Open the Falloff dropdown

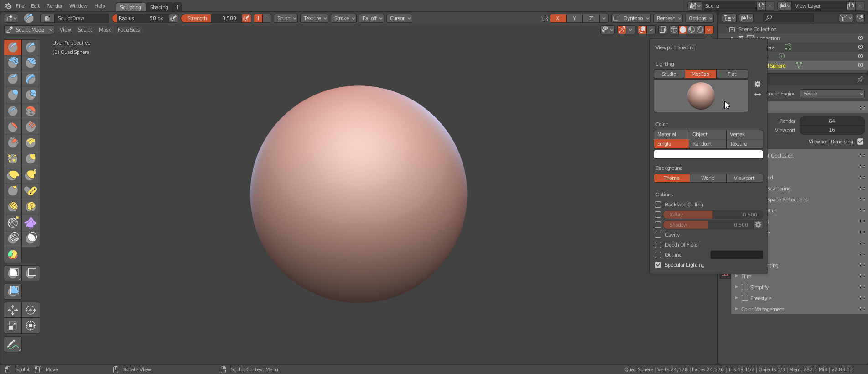point(372,18)
